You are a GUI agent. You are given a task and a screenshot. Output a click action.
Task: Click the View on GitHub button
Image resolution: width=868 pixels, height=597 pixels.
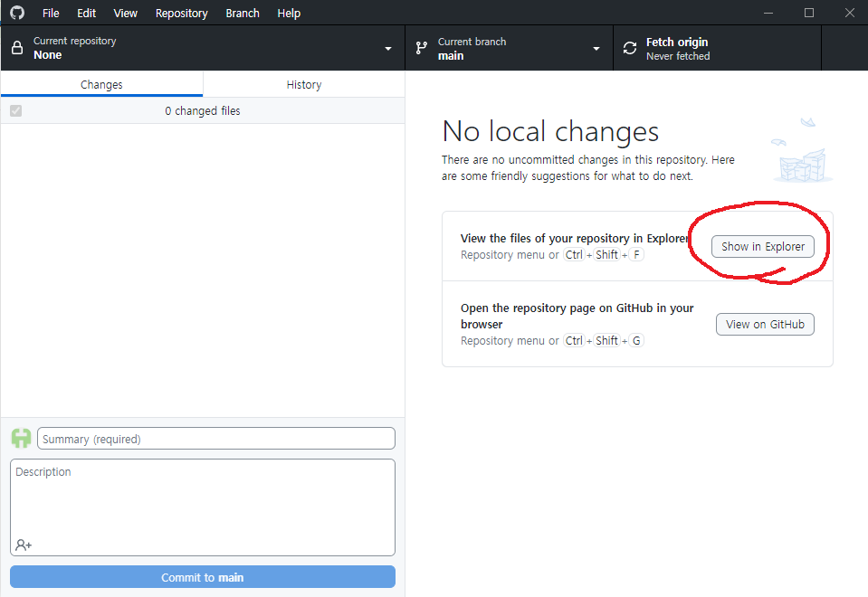765,324
